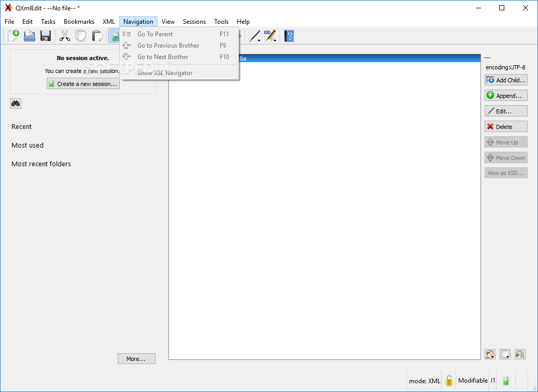
Task: Open a file with the blue folder icon
Action: coord(30,36)
